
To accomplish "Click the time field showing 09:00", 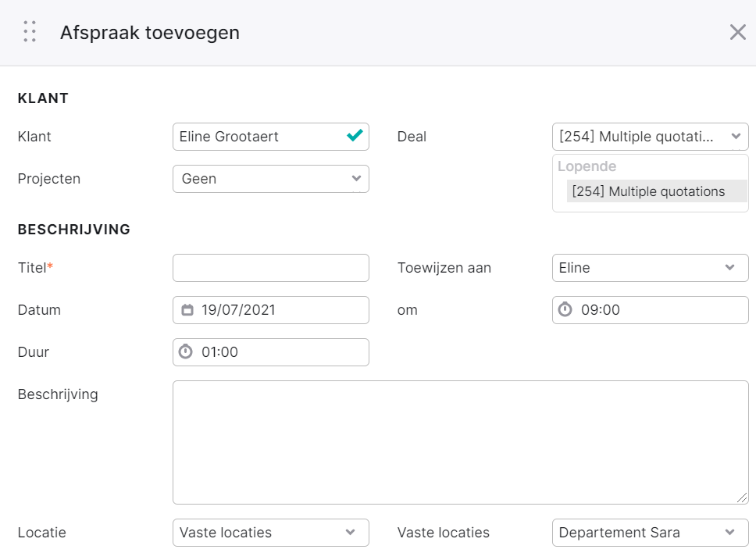I will (x=650, y=309).
